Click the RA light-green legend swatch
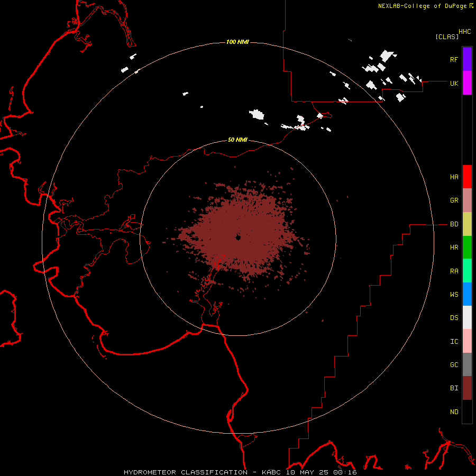 (x=467, y=271)
